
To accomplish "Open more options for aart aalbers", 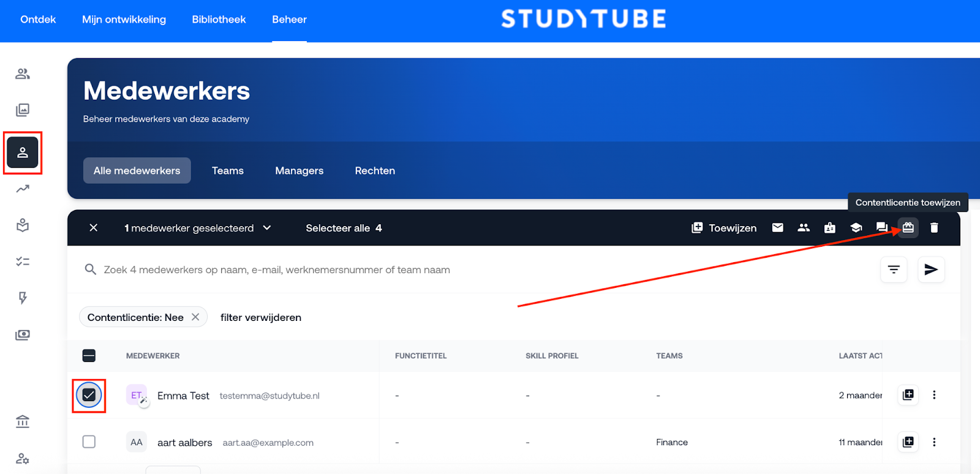I will tap(934, 442).
